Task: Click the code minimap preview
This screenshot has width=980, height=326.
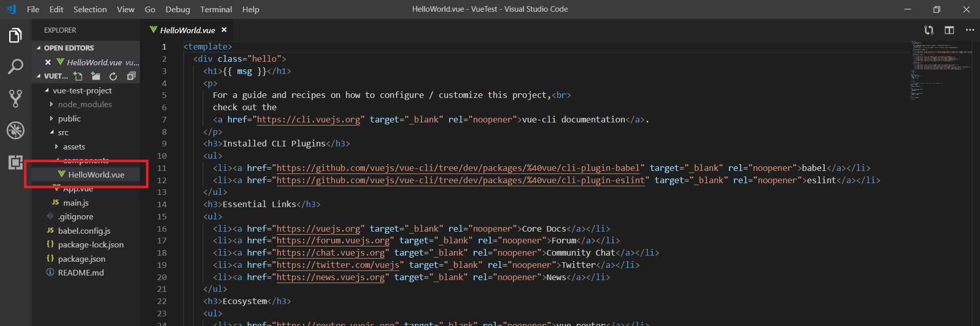Action: click(x=941, y=69)
